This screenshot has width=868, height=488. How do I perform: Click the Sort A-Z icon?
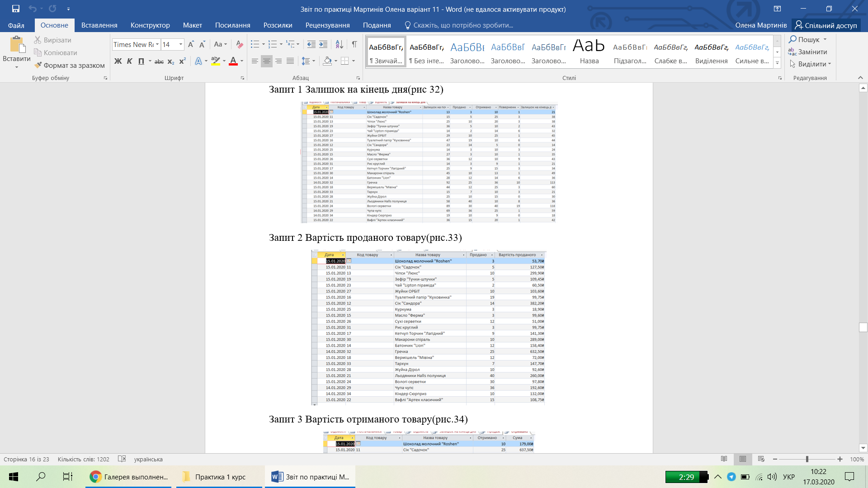pyautogui.click(x=340, y=44)
